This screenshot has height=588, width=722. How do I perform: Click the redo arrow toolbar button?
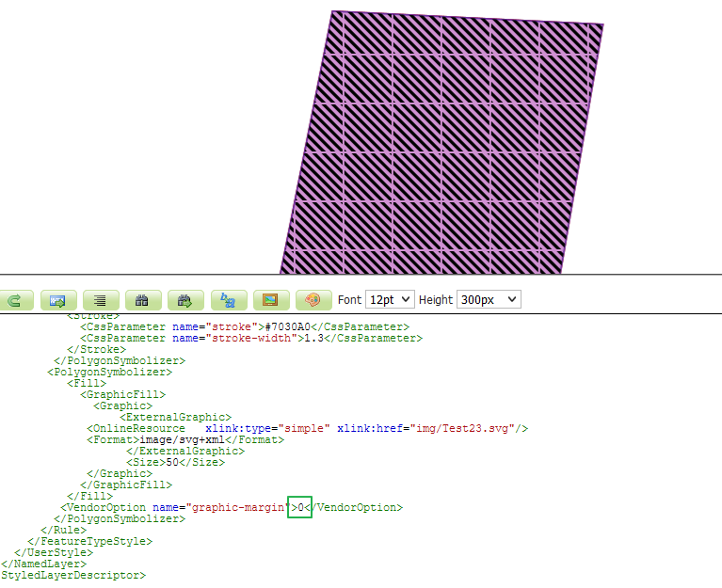tap(16, 300)
